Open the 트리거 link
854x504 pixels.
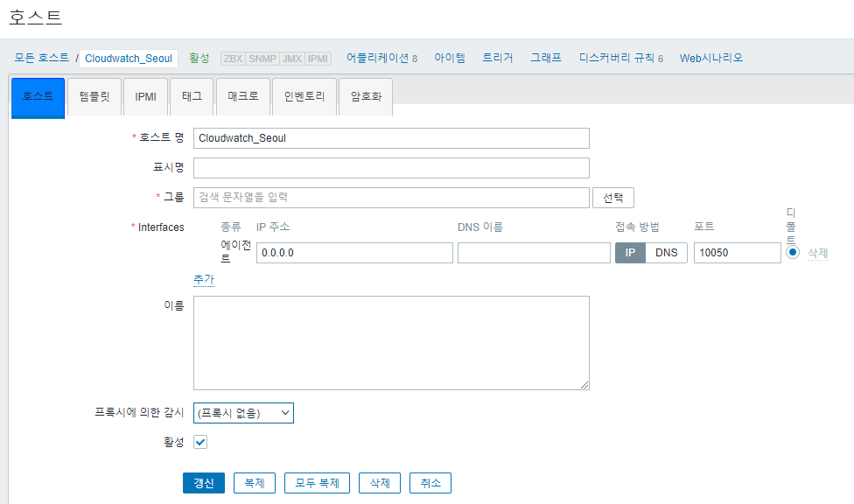(x=498, y=58)
